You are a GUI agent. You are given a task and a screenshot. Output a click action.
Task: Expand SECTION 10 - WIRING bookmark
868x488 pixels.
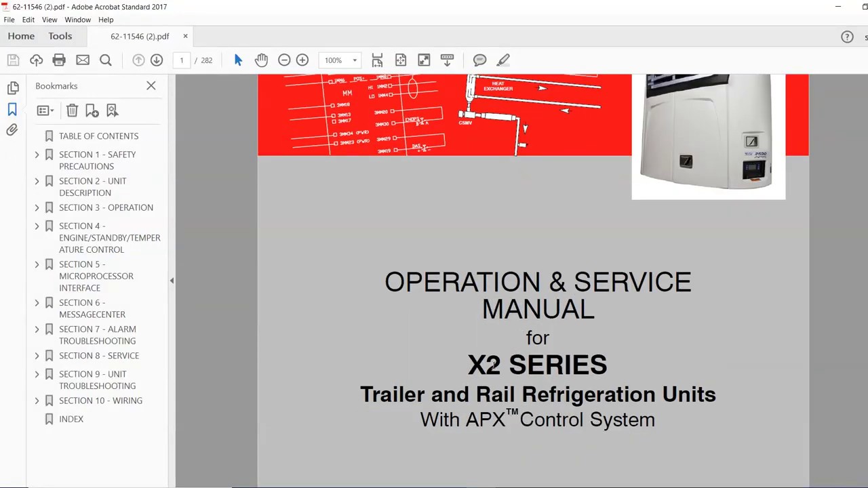click(37, 401)
